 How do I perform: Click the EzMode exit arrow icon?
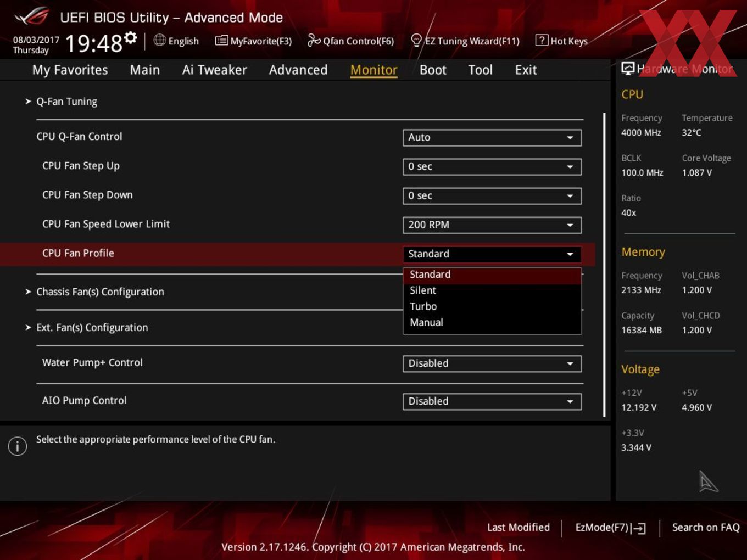(638, 528)
